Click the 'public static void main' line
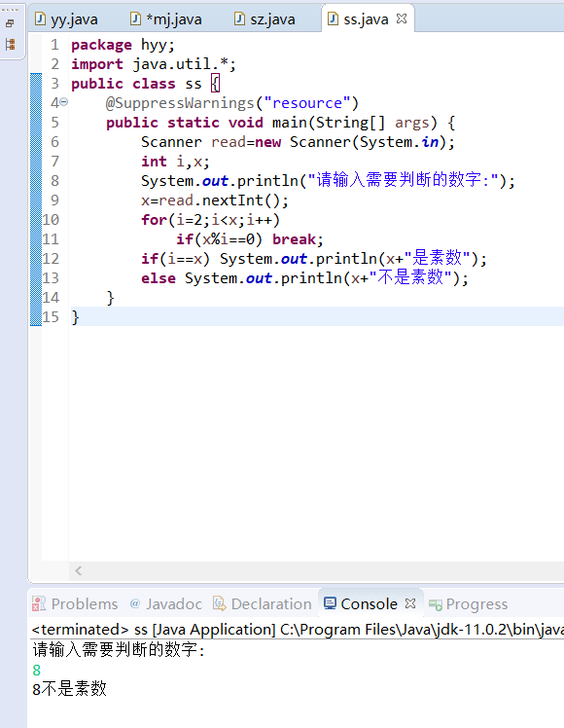Screen dimensions: 564x728 point(280,123)
